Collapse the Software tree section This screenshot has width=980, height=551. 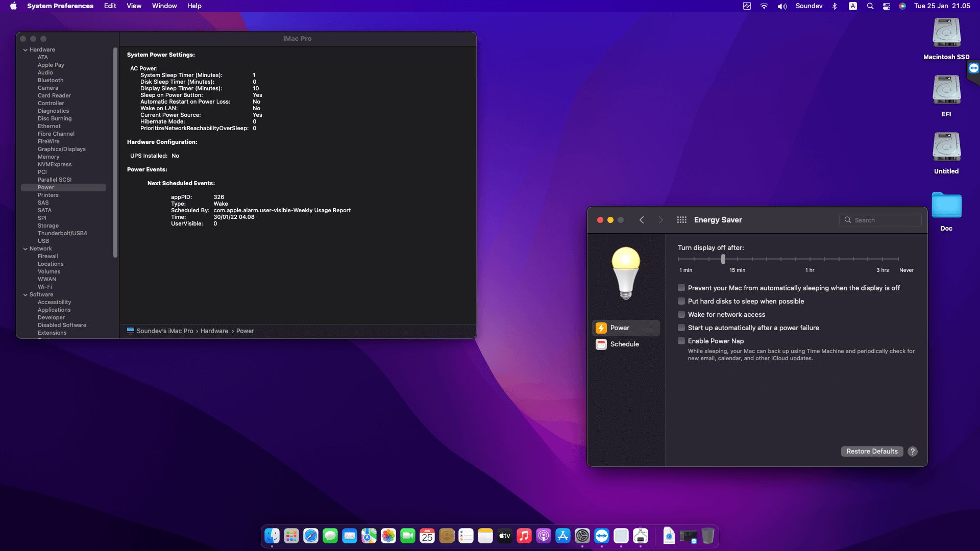(x=25, y=294)
